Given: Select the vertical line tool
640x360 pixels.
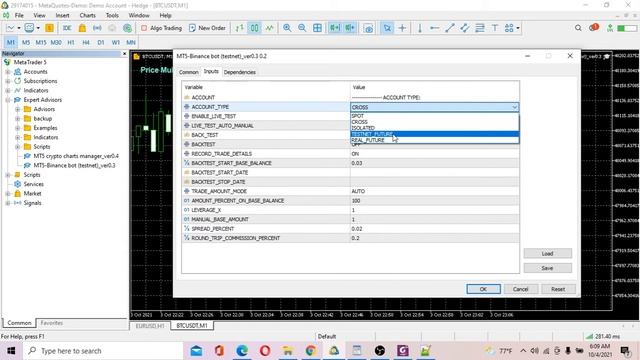Looking at the screenshot, I should [x=420, y=28].
